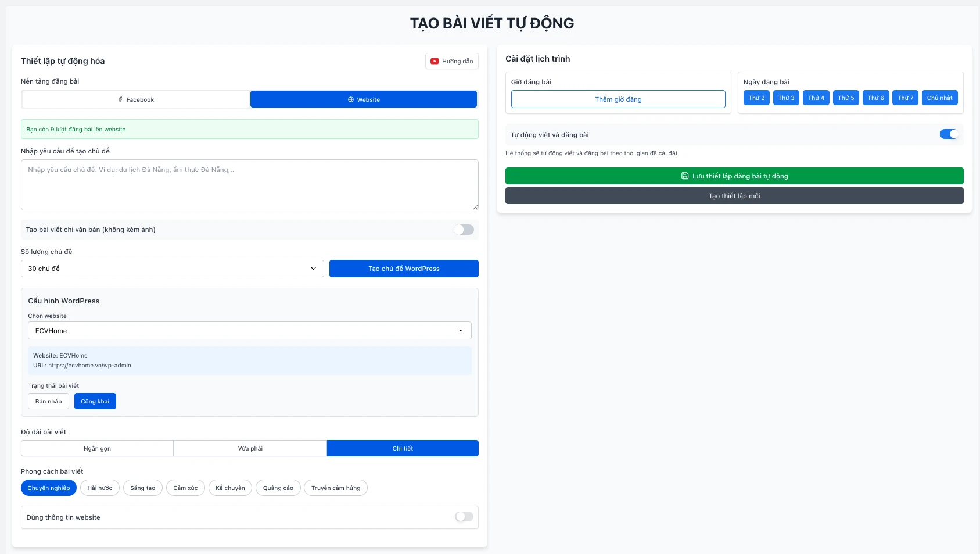This screenshot has width=980, height=554.
Task: Click Tạo chủ đề WordPress button
Action: [404, 269]
